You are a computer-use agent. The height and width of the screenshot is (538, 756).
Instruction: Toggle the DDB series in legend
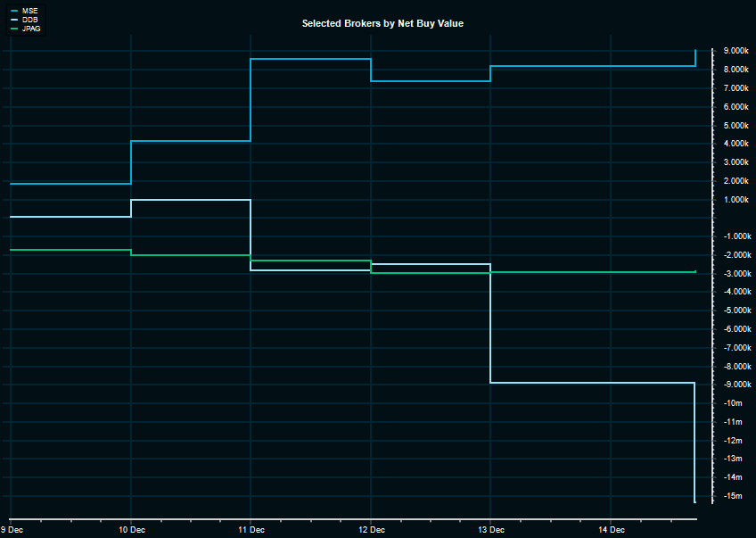pyautogui.click(x=30, y=19)
